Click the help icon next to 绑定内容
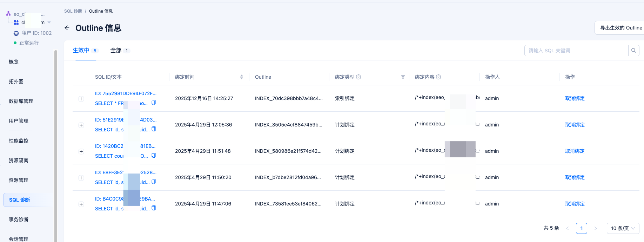 pos(438,77)
